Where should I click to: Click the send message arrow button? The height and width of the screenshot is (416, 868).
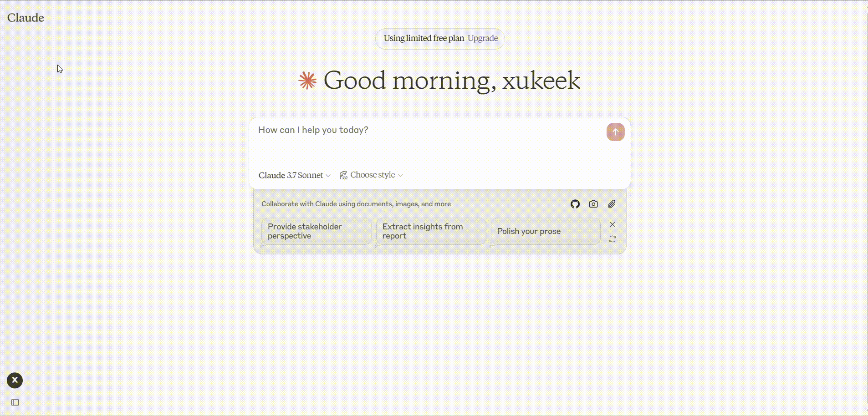(615, 132)
